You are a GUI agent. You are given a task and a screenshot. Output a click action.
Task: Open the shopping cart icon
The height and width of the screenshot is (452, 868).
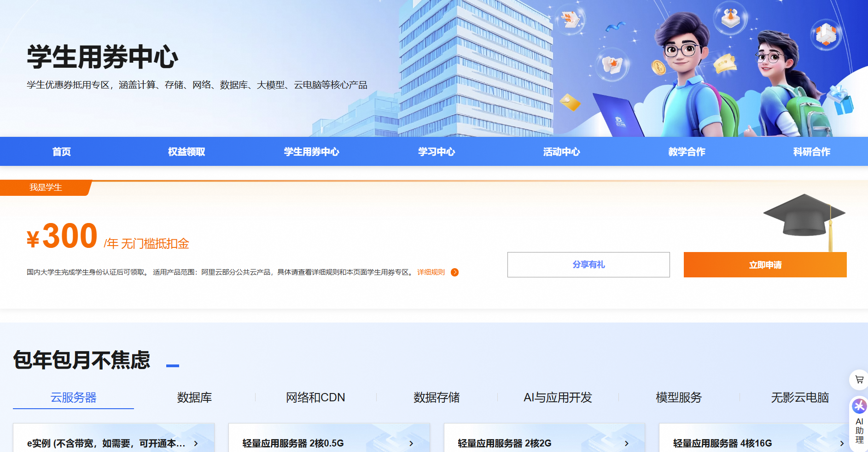[x=859, y=380]
